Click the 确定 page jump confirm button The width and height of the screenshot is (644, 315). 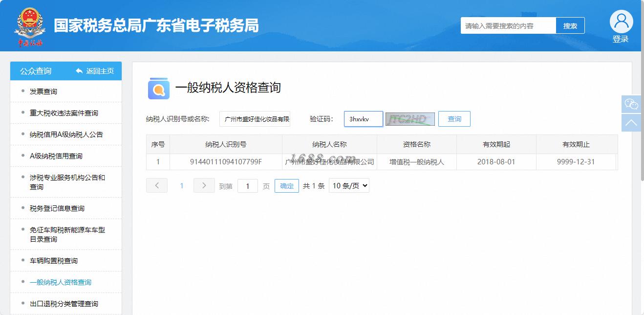[287, 186]
